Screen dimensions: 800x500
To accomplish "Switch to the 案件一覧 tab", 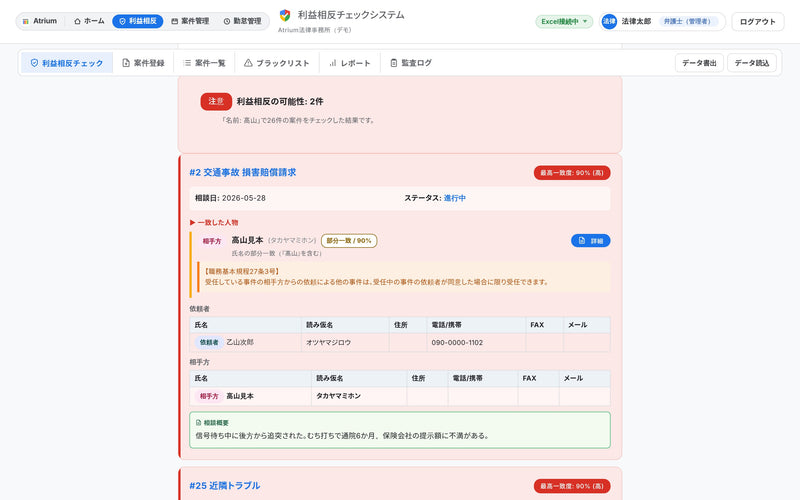I will [x=204, y=63].
